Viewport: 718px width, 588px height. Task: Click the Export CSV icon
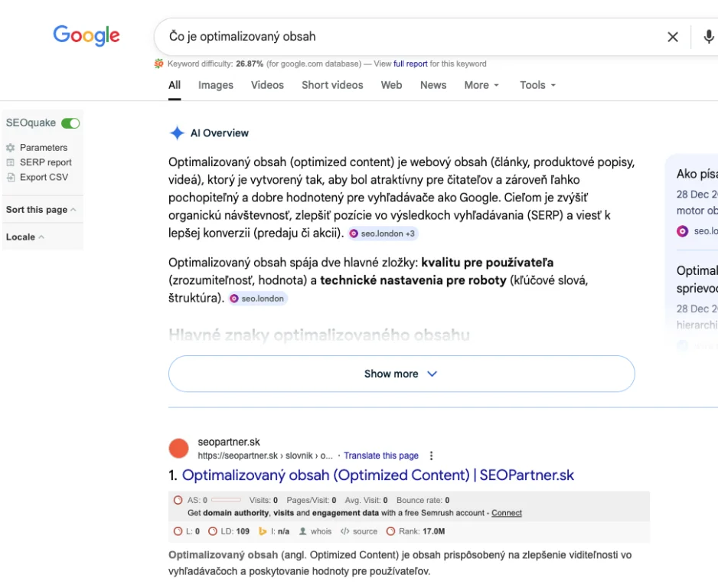[11, 177]
